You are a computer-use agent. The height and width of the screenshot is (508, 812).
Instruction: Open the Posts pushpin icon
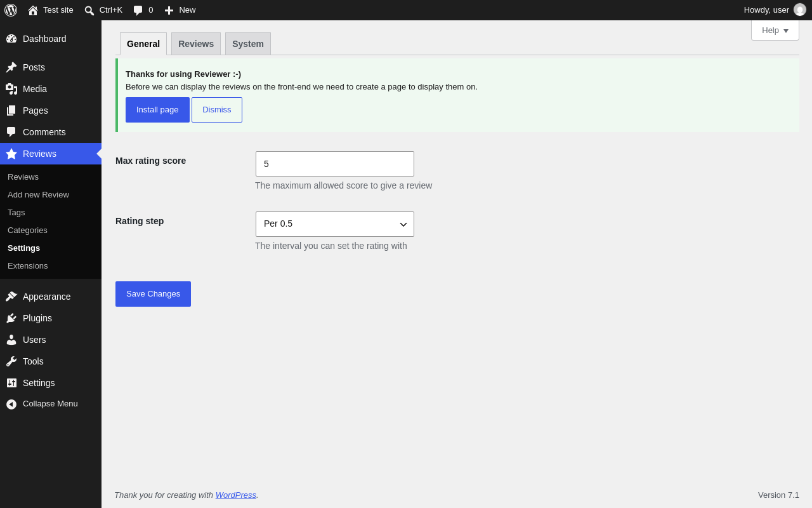click(11, 67)
